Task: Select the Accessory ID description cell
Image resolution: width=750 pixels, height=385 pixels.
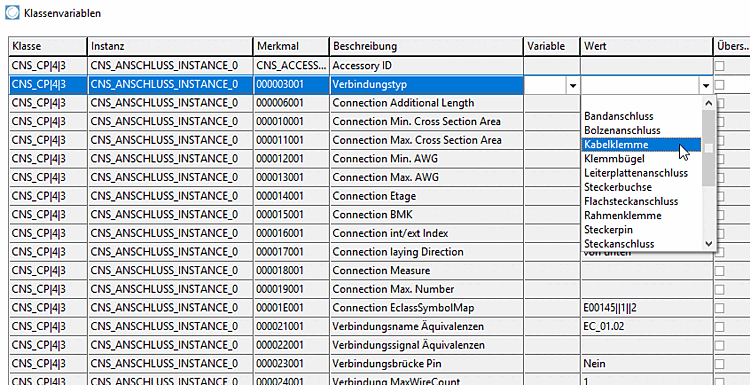Action: tap(427, 66)
